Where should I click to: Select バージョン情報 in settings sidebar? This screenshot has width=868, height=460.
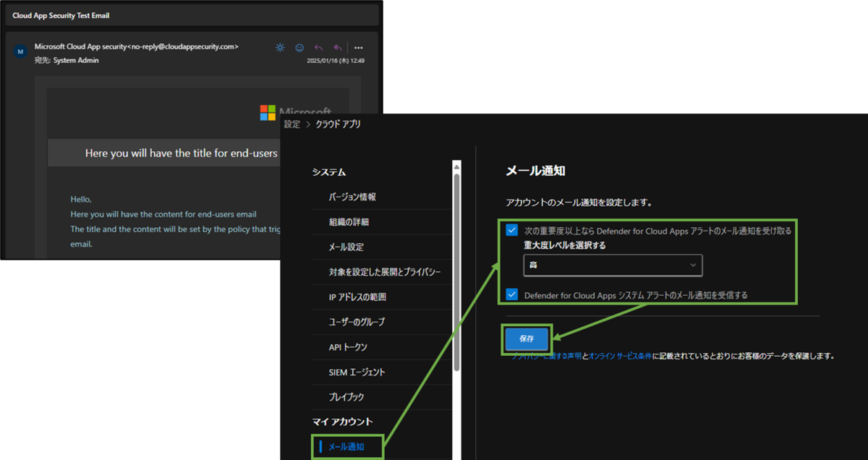coord(352,197)
